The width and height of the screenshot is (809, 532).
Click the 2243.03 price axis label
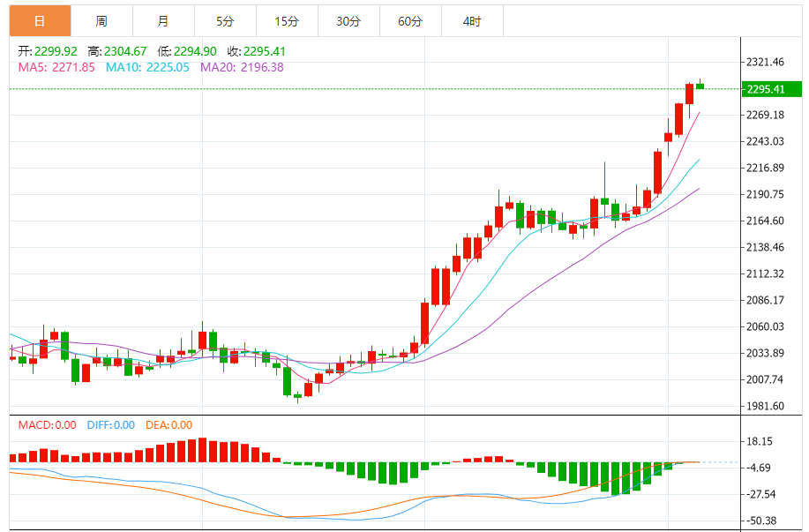click(765, 141)
